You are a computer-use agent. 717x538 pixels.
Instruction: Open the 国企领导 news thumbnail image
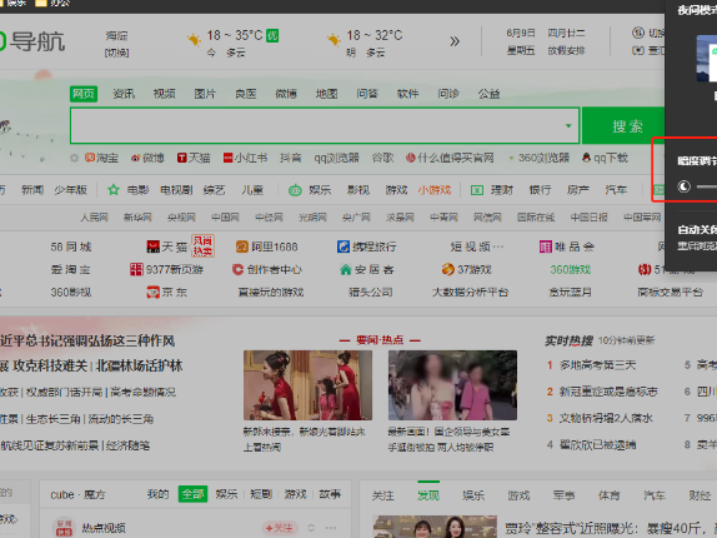453,385
